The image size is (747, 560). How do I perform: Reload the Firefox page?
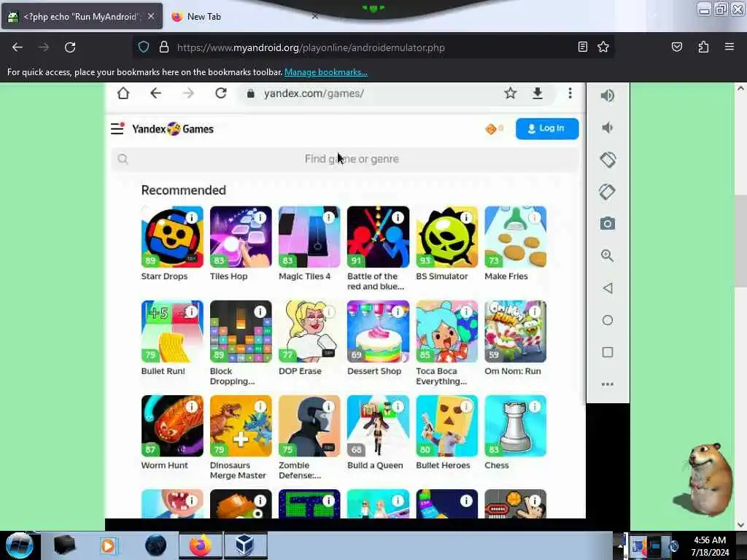coord(70,47)
